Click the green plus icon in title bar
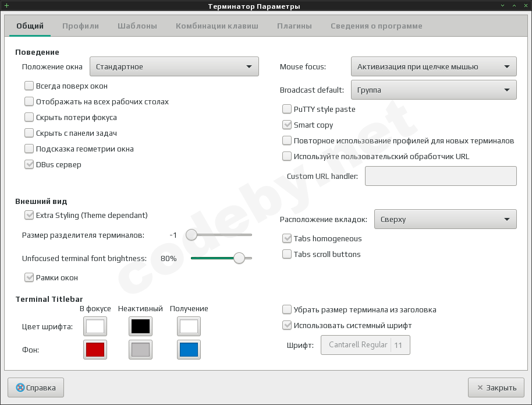The height and width of the screenshot is (405, 532). pyautogui.click(x=6, y=5)
